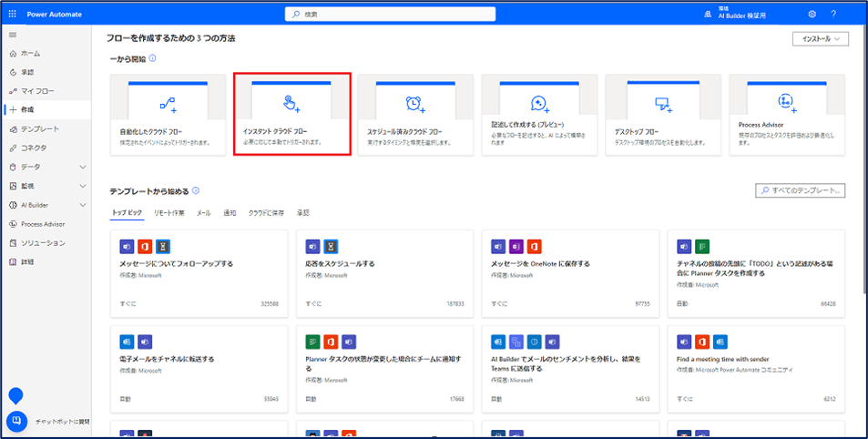Switch to 承認 template tab
Viewport: 868px width, 439px height.
coord(302,213)
